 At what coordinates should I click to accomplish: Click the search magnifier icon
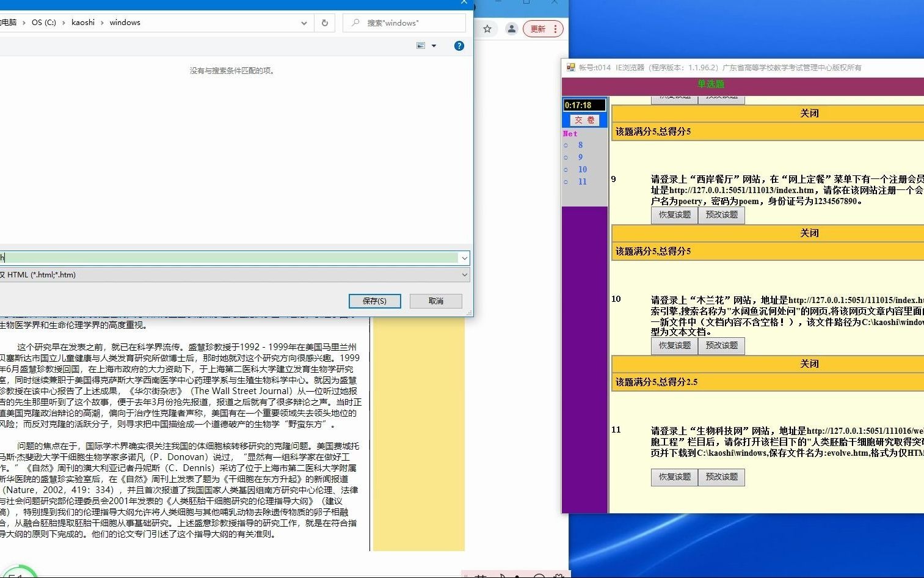click(x=355, y=23)
